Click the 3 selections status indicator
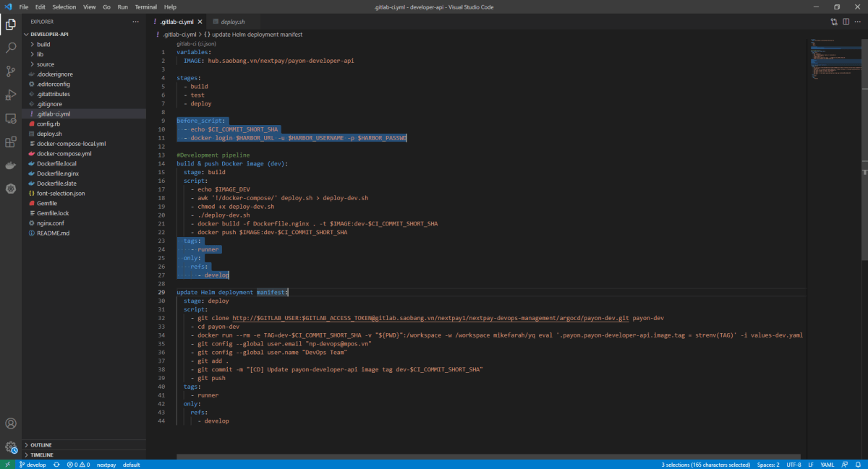The image size is (868, 469). coord(705,465)
